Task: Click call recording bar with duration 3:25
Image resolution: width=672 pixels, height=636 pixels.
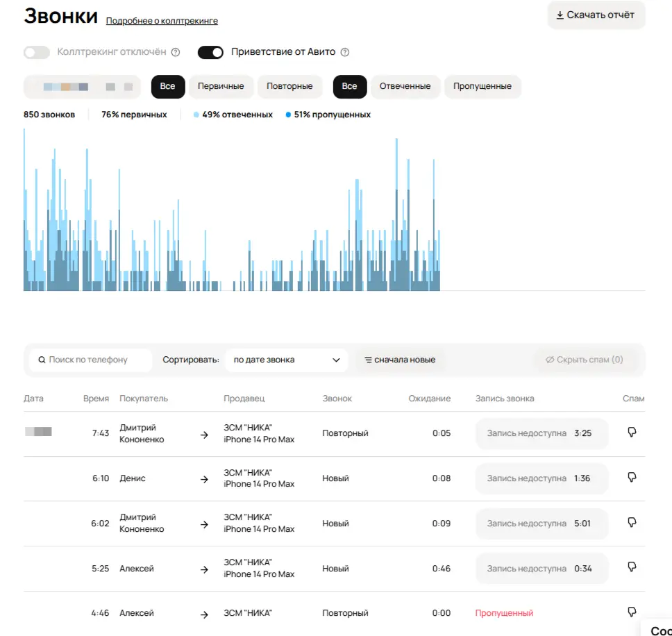Action: [541, 433]
